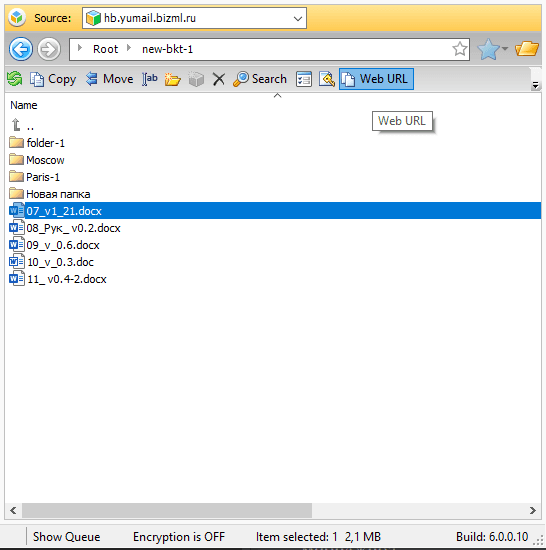Viewport: 546px width, 550px height.
Task: Click the scroll left arrow
Action: (13, 510)
